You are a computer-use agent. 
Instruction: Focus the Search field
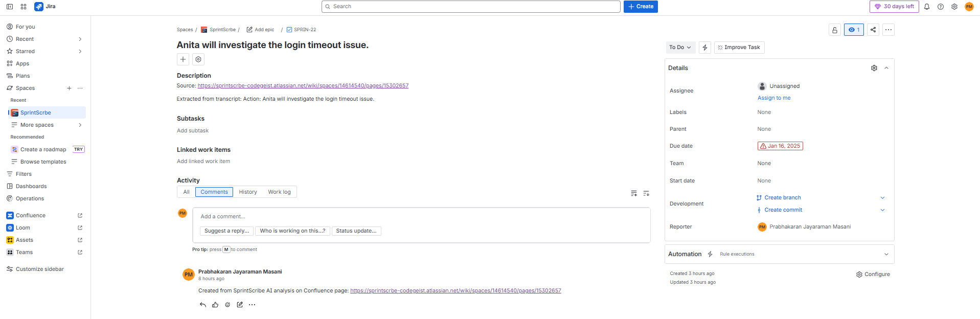point(471,7)
